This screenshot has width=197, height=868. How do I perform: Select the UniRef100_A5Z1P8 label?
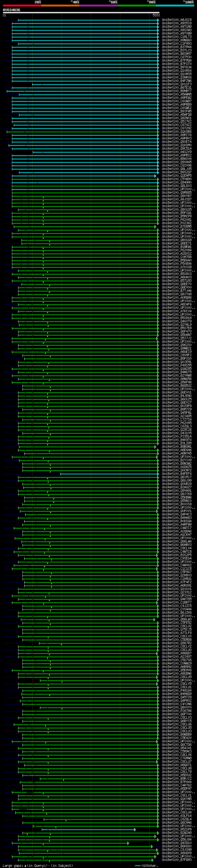point(177,830)
